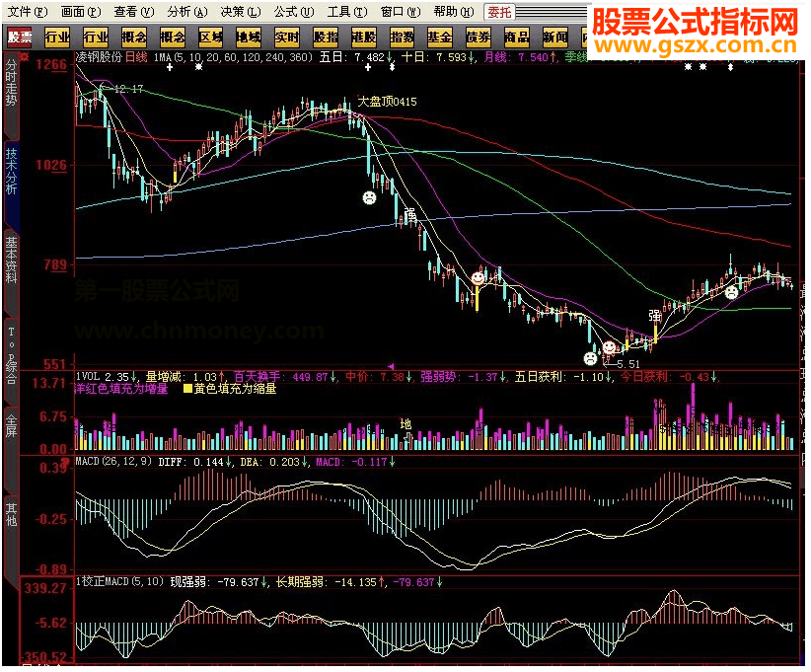Click the 5.51 low price label
This screenshot has width=811, height=672.
[x=628, y=364]
